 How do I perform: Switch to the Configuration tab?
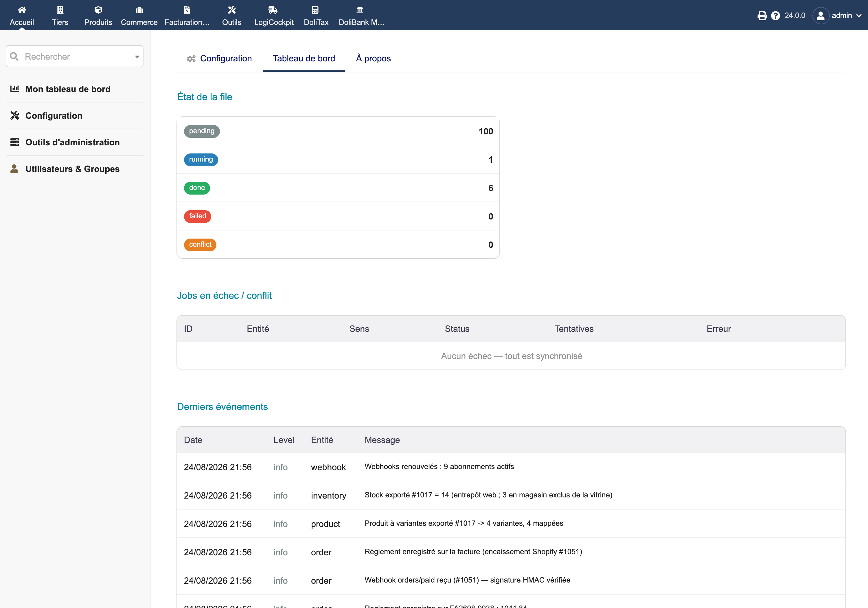(220, 59)
